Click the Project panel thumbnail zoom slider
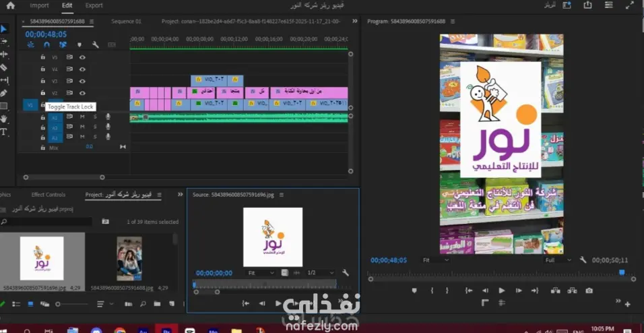This screenshot has width=644, height=333. tap(72, 304)
